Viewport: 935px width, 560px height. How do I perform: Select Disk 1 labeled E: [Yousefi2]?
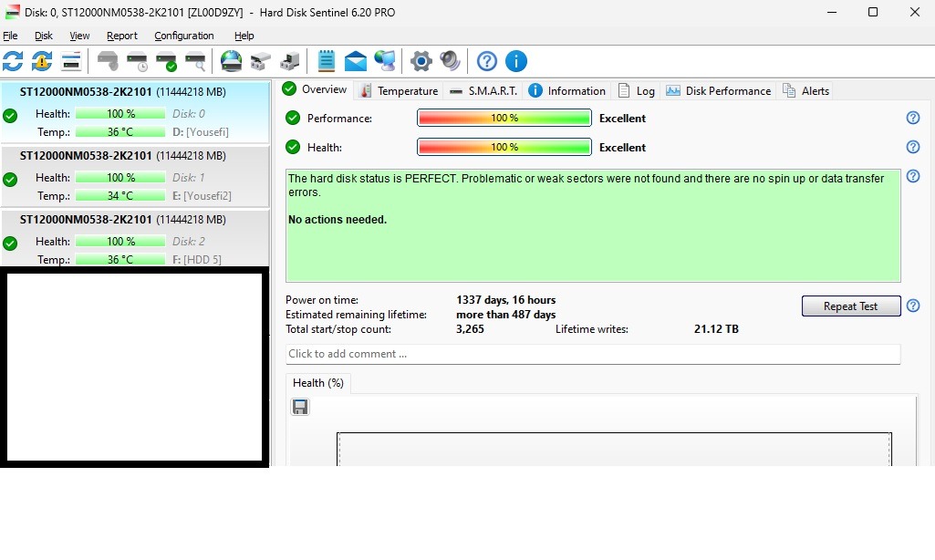tap(135, 175)
